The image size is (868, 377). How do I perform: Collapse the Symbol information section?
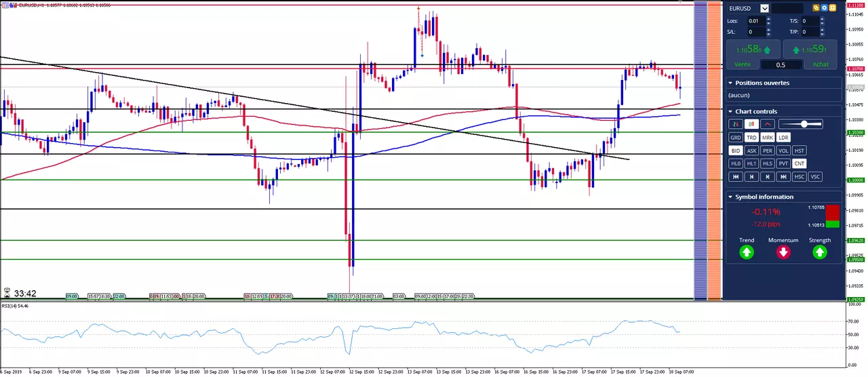pyautogui.click(x=730, y=197)
